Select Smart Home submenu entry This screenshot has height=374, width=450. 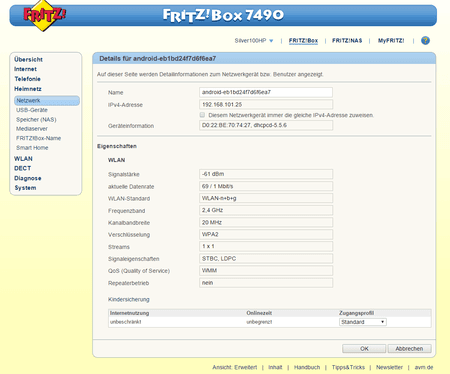32,148
